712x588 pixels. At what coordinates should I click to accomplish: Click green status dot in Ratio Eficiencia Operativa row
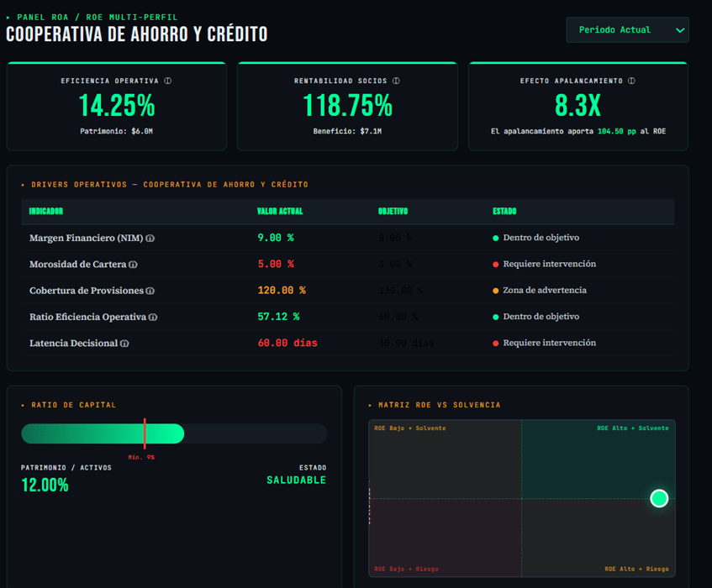[x=496, y=318]
